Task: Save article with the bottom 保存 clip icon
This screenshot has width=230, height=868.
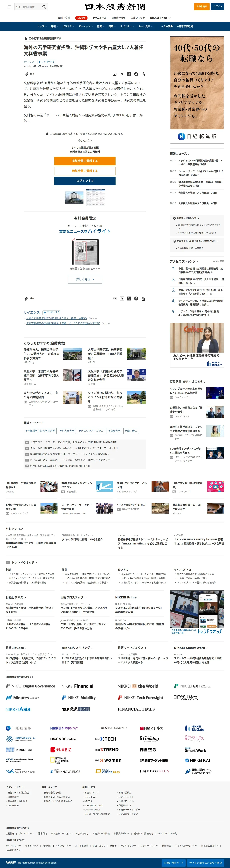Action: 29,299
